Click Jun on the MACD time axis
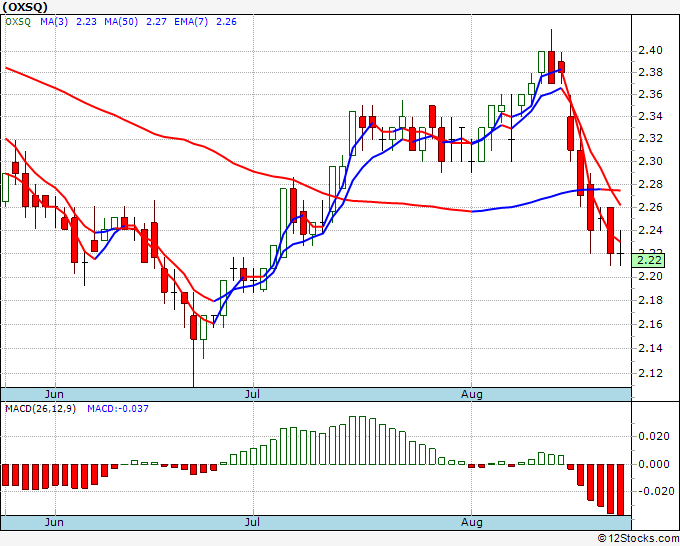This screenshot has width=680, height=546. 54,522
